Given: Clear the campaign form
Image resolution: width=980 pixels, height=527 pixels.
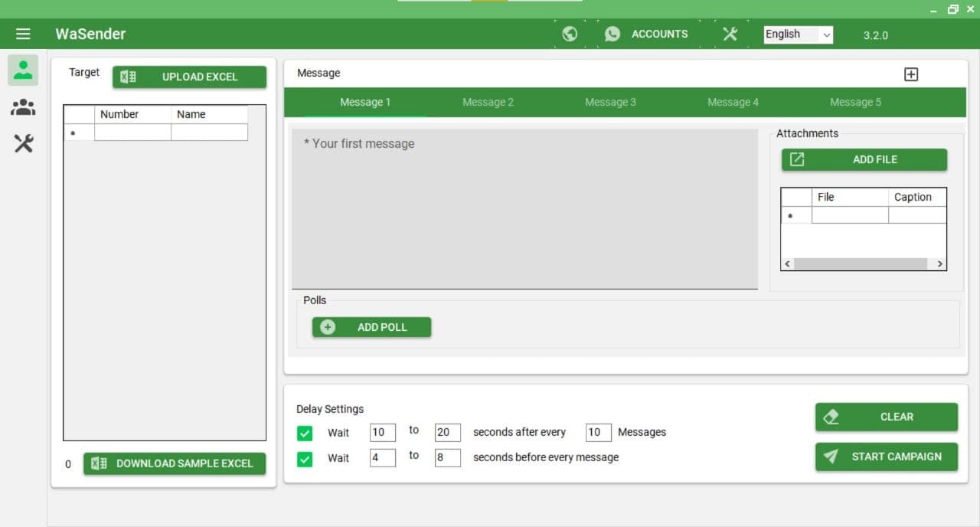Looking at the screenshot, I should (x=886, y=417).
